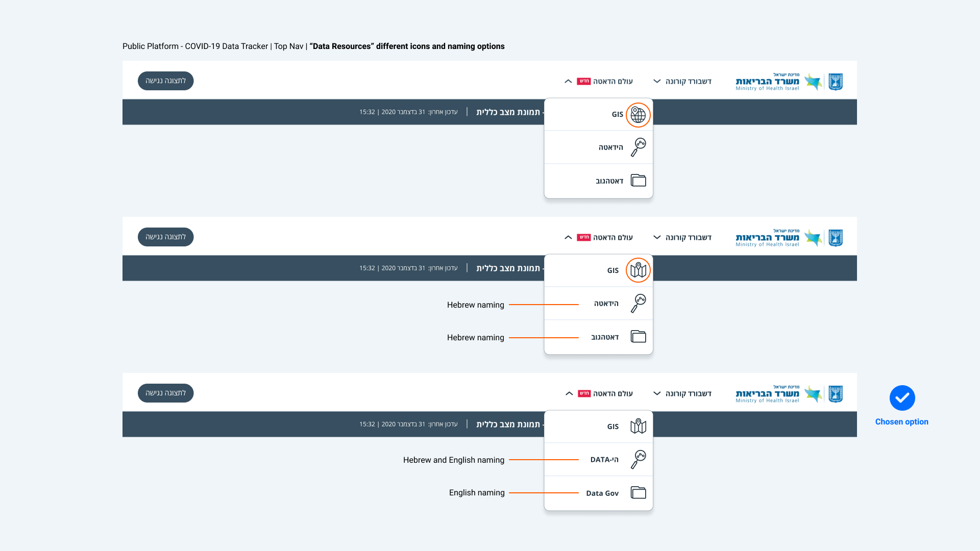Screen dimensions: 980x551
Task: Click the תמונת מצב כללית heading in the second mockup
Action: click(508, 268)
